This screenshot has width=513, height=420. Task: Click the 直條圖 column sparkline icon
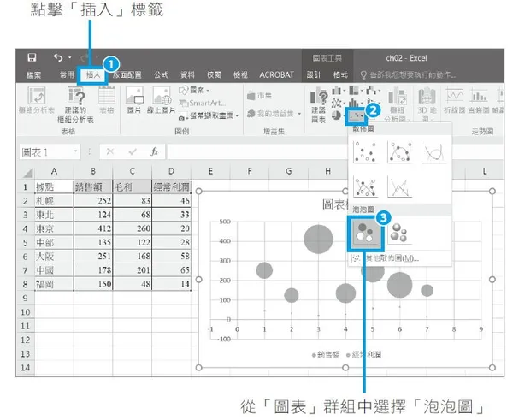[479, 95]
